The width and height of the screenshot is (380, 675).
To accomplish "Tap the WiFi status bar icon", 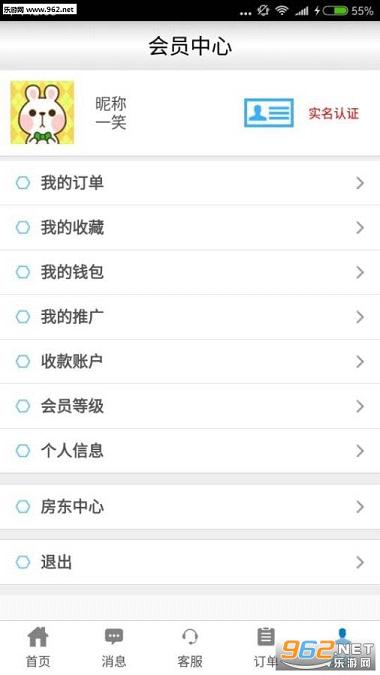I will [x=282, y=11].
